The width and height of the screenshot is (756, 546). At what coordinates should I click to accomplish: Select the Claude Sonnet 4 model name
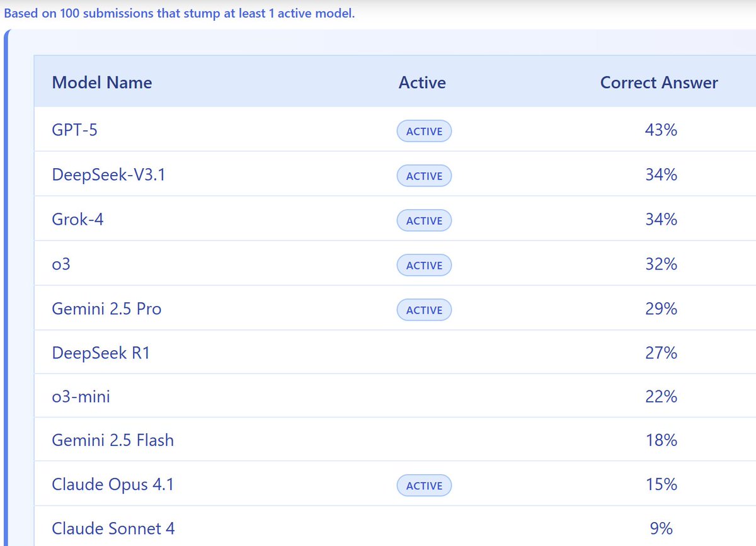tap(113, 529)
